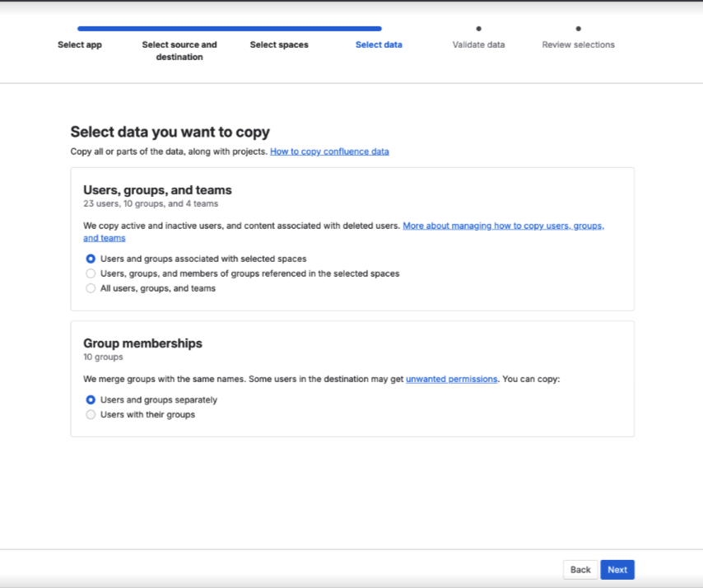Choose "Users with their groups" option

pyautogui.click(x=91, y=414)
